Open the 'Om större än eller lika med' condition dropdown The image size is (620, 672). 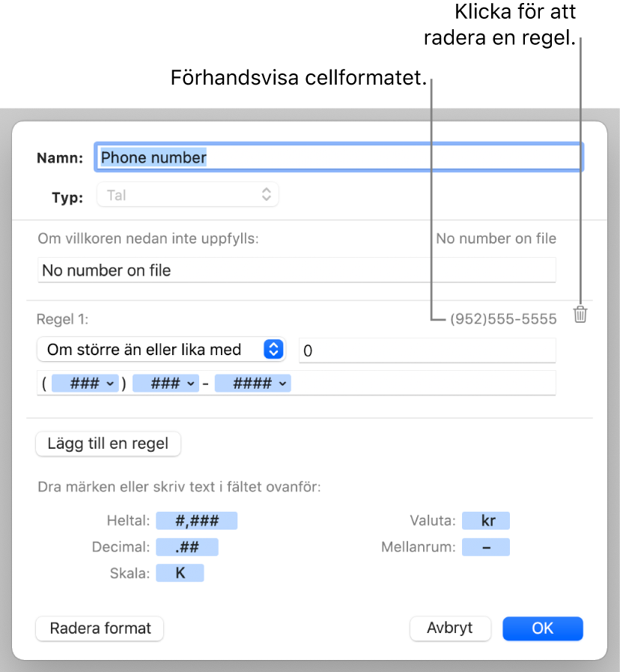(161, 349)
